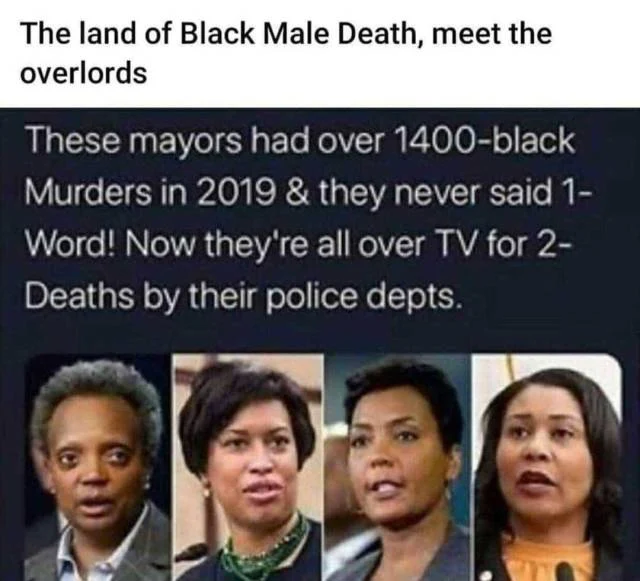Screen dimensions: 640x581
Task: Open the photo of the gray-haired person
Action: pos(98,467)
